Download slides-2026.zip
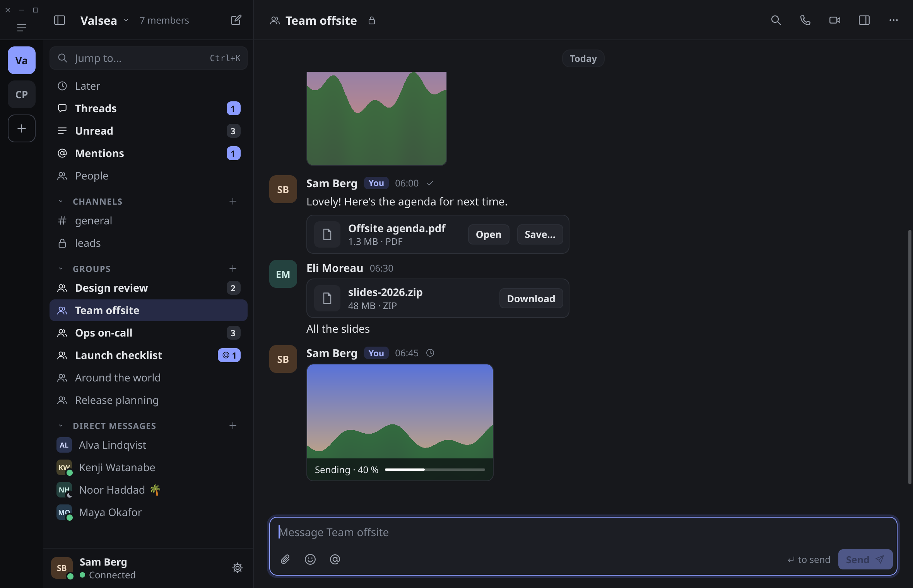This screenshot has height=588, width=913. pyautogui.click(x=531, y=298)
